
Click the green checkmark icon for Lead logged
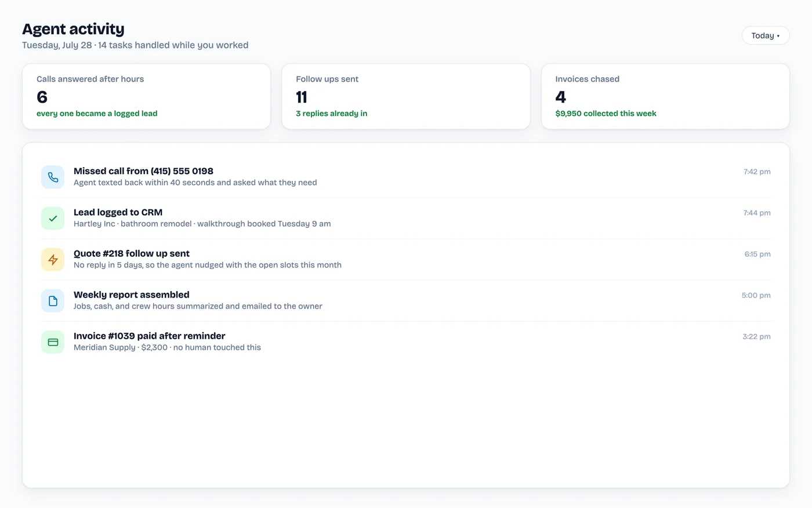coord(53,219)
